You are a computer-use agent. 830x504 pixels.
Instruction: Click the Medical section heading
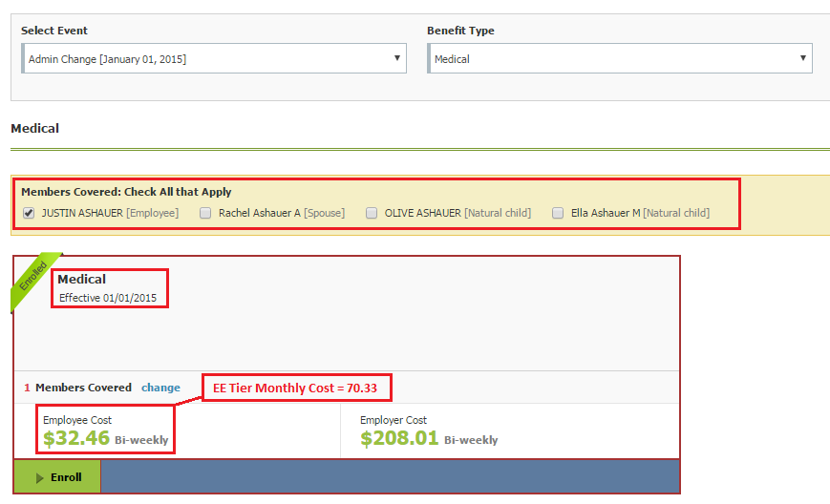tap(34, 128)
